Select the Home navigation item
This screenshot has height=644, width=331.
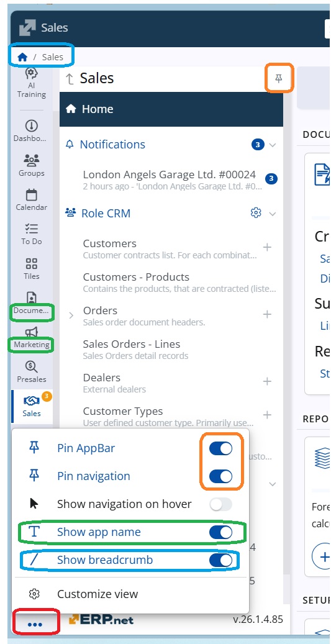(x=171, y=109)
